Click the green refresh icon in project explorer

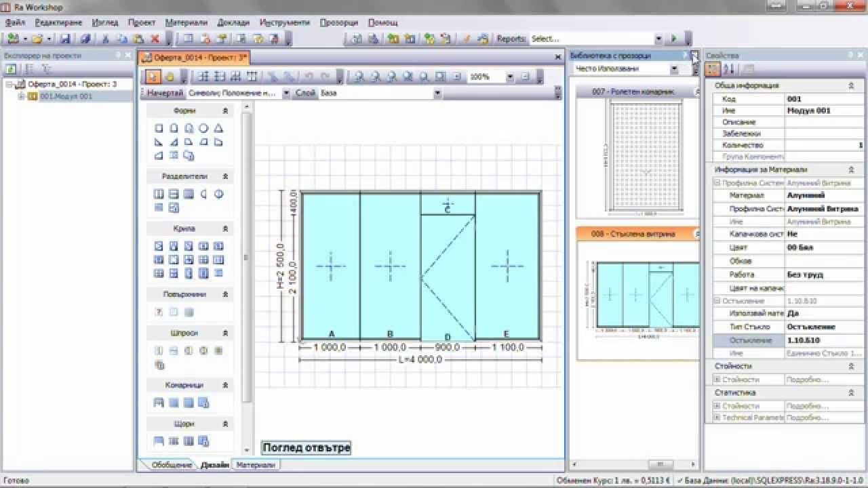[x=11, y=68]
